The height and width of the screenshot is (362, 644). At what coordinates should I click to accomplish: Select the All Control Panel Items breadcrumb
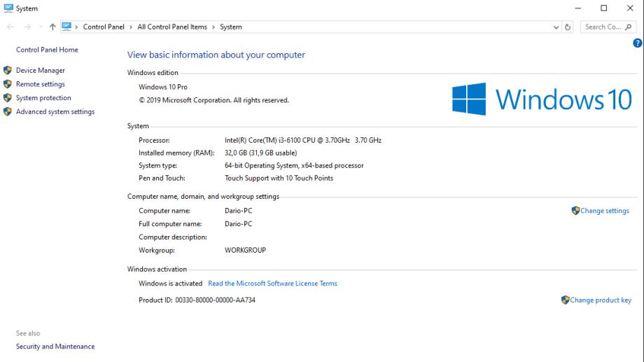point(172,27)
